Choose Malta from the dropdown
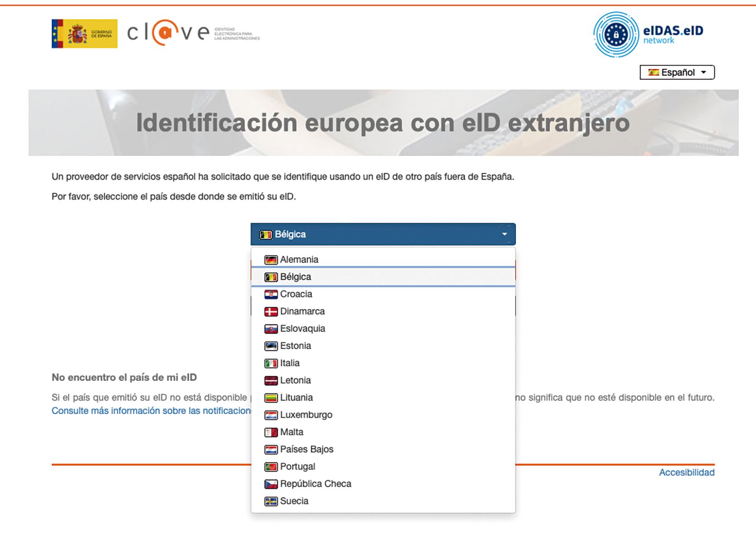This screenshot has height=536, width=756. (x=383, y=432)
